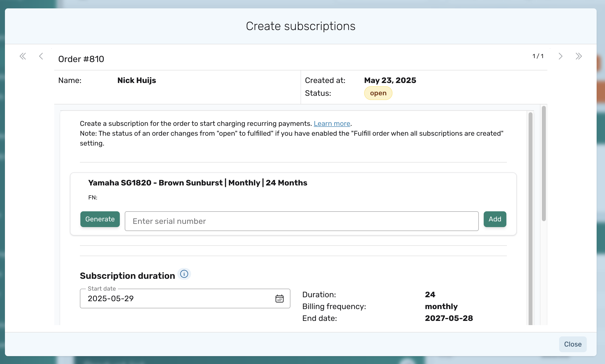Viewport: 605px width, 364px height.
Task: Go to next order with right chevron
Action: tap(560, 56)
